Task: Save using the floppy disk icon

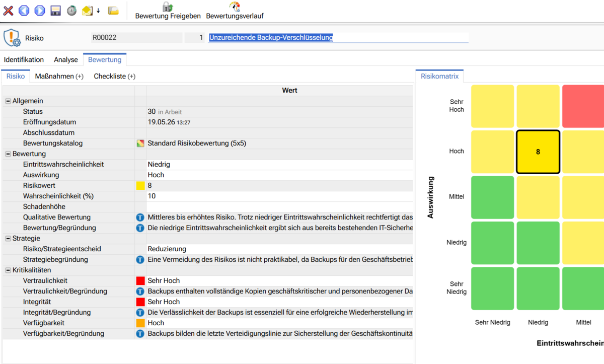Action: [56, 11]
